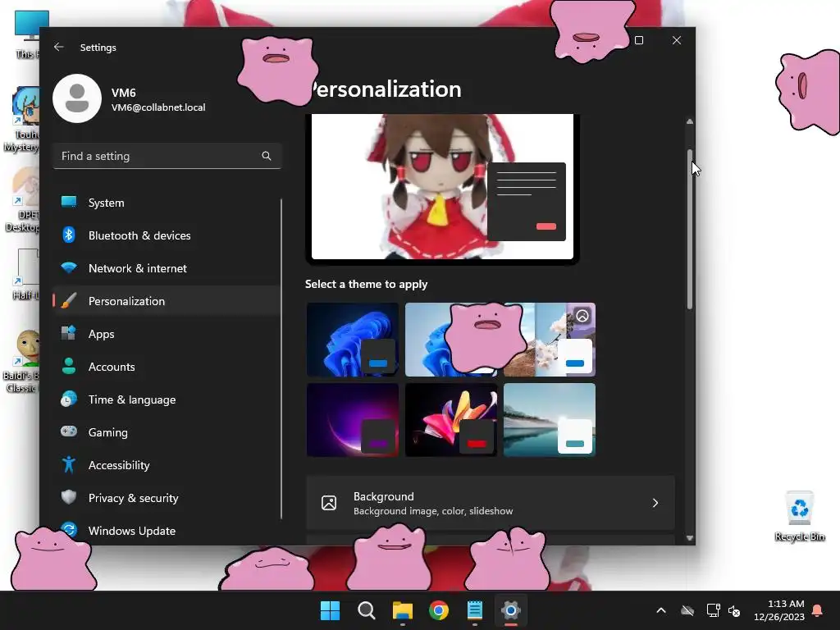
Task: Click the Background picture icon
Action: tap(329, 503)
